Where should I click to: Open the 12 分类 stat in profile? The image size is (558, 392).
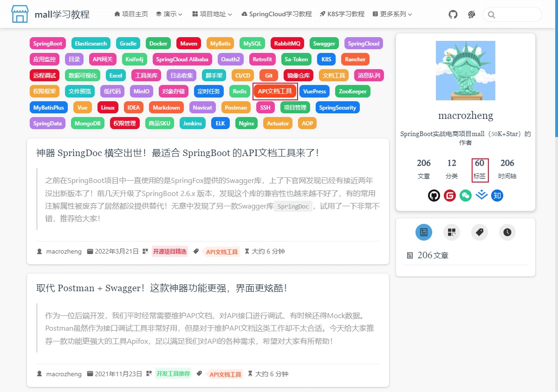[x=452, y=170]
